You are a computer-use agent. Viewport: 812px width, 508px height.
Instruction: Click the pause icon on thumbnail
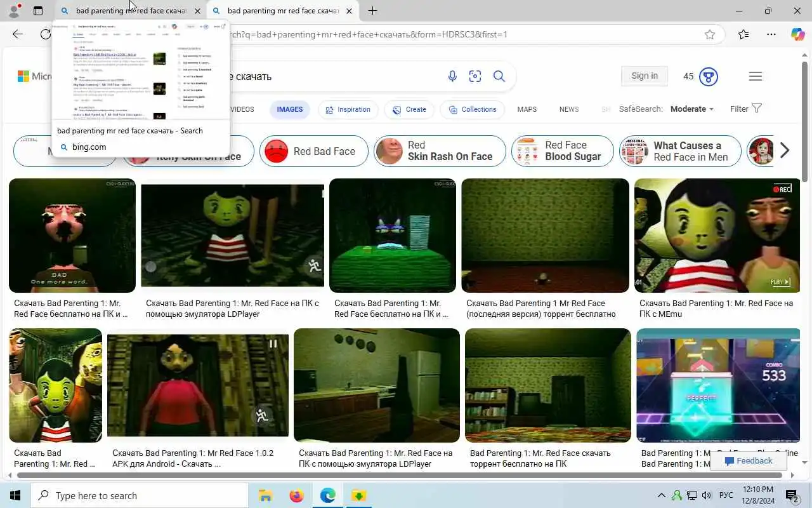point(273,344)
